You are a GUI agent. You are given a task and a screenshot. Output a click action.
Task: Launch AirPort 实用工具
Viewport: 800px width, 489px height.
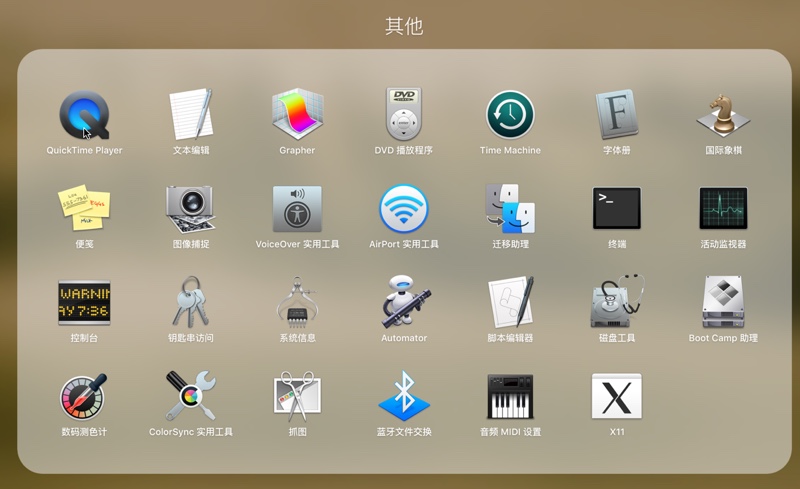[404, 208]
